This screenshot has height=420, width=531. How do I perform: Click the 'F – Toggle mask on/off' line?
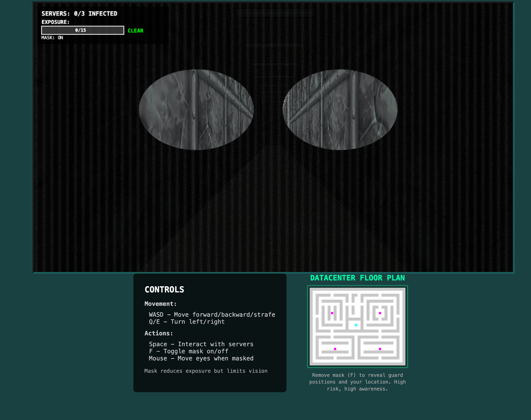[188, 351]
